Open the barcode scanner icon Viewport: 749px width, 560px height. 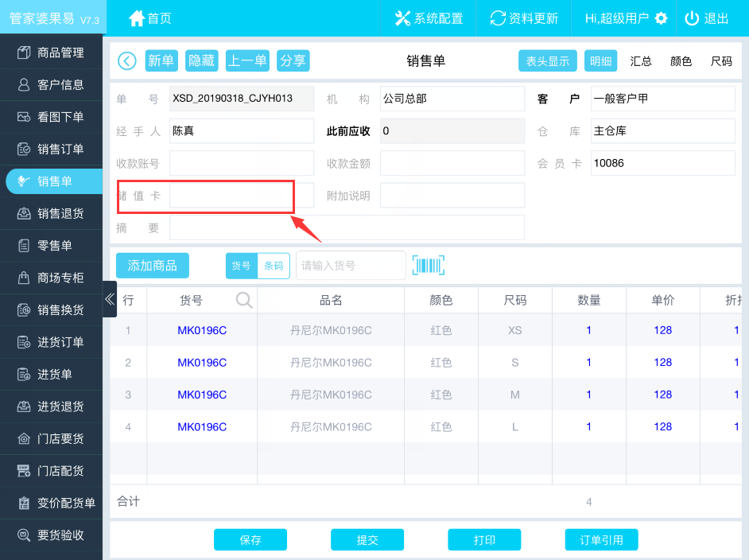click(429, 265)
